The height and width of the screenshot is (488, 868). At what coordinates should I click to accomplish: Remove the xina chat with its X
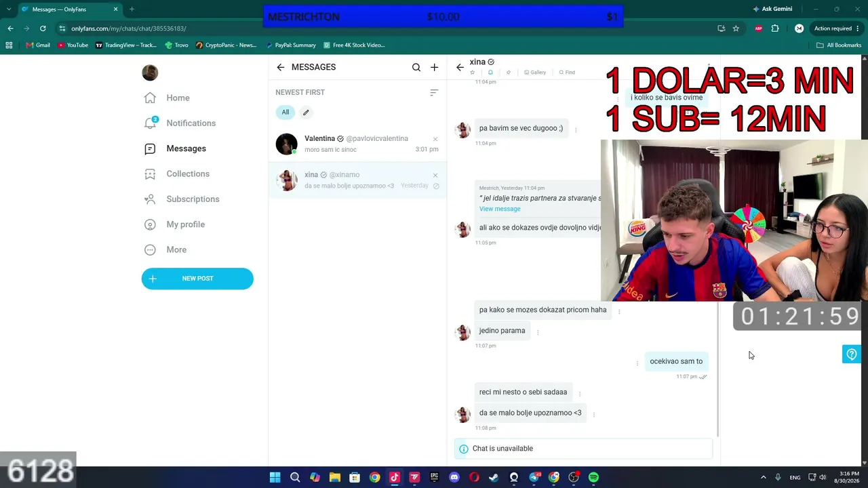tap(435, 175)
